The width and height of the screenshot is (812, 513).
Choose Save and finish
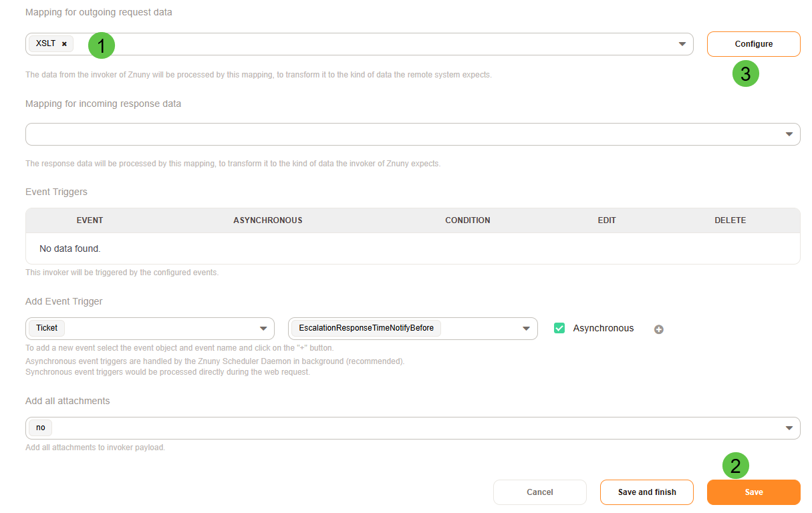click(x=646, y=492)
